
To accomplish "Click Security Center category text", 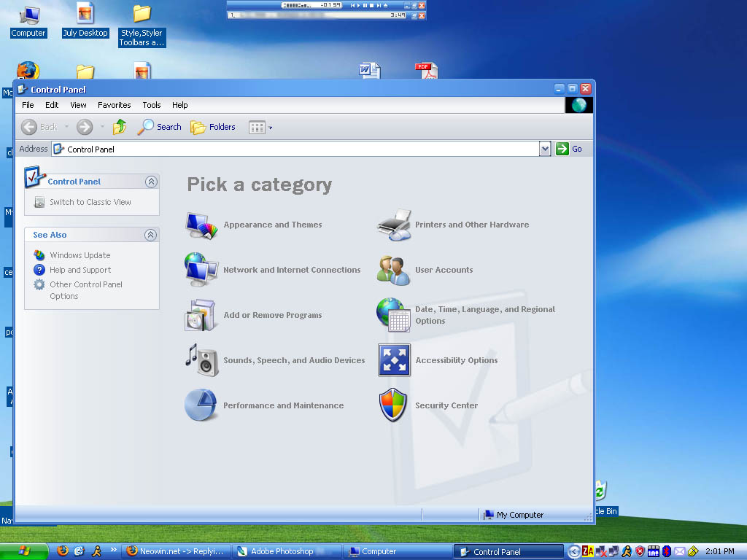I will tap(446, 405).
